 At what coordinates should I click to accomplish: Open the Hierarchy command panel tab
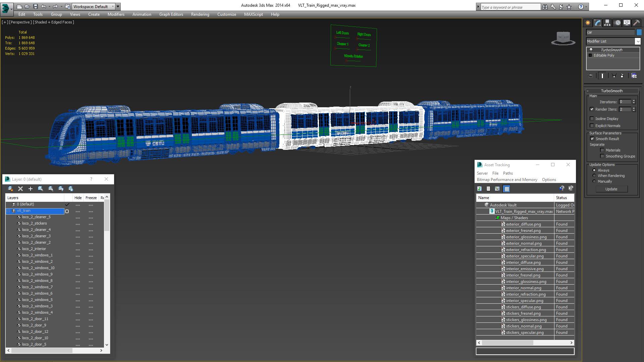[x=607, y=23]
